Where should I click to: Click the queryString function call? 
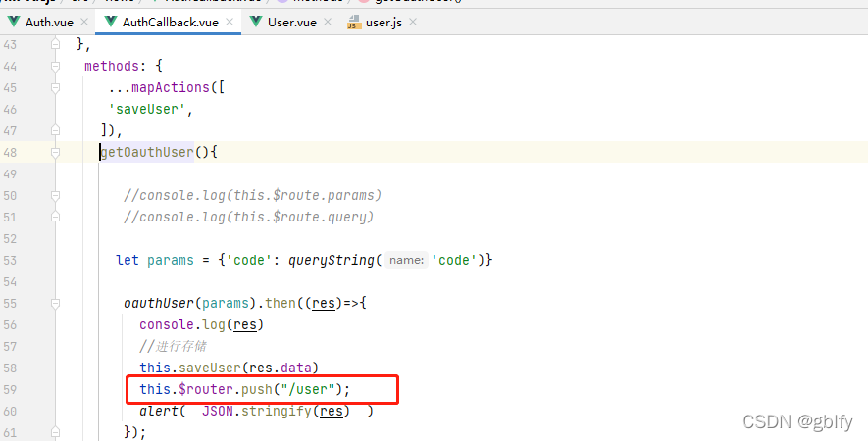click(x=332, y=260)
